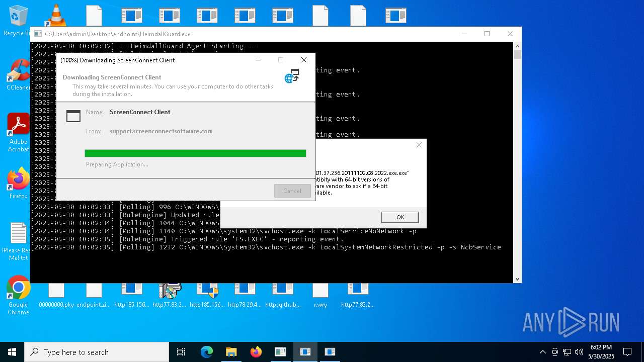
Task: Open the Please Read Me.txt desktop file
Action: coord(19,241)
